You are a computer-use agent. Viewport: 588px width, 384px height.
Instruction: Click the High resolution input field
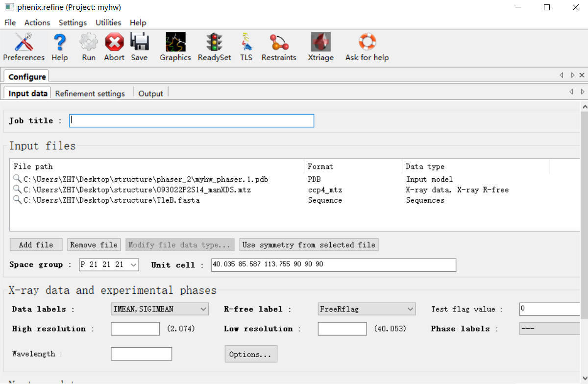click(135, 329)
